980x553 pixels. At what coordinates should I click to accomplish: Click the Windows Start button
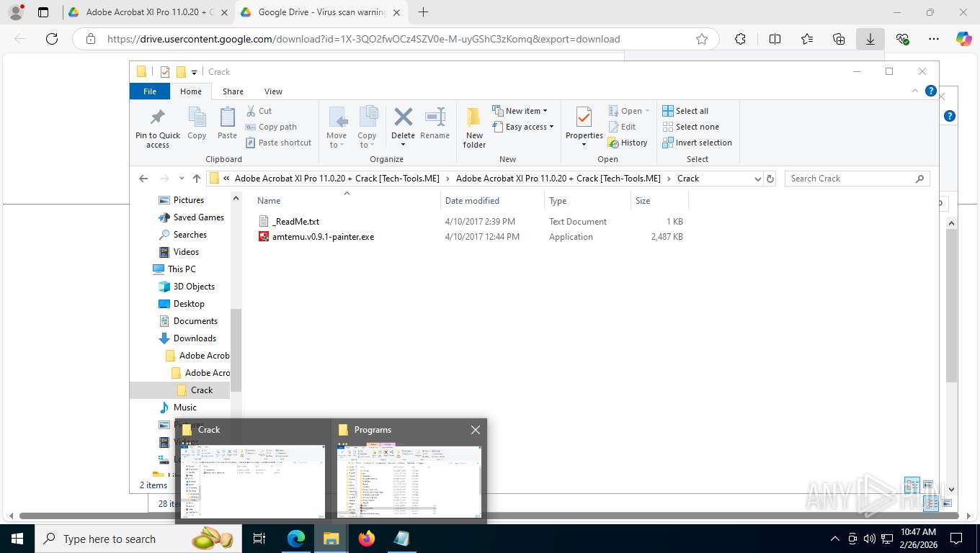[17, 539]
